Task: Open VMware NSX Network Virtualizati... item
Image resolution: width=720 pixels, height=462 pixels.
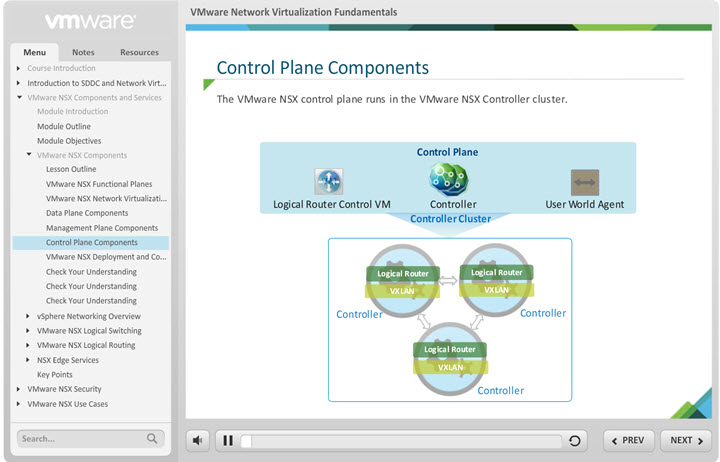Action: pos(107,198)
